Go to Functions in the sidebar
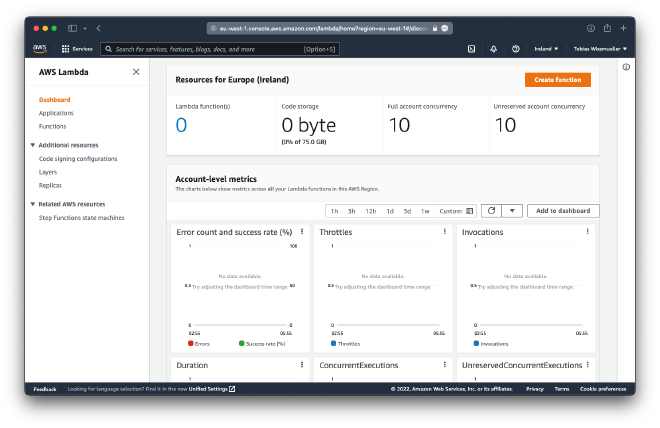 tap(52, 126)
